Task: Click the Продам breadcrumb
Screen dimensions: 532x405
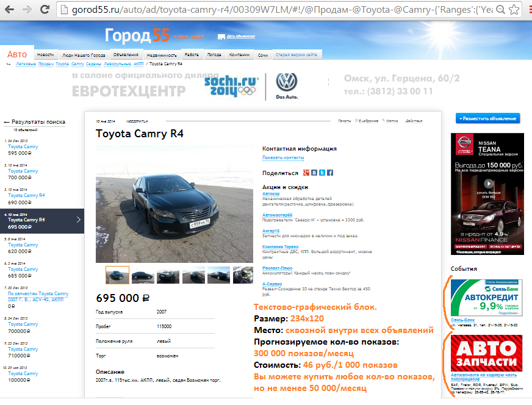Action: pos(46,64)
